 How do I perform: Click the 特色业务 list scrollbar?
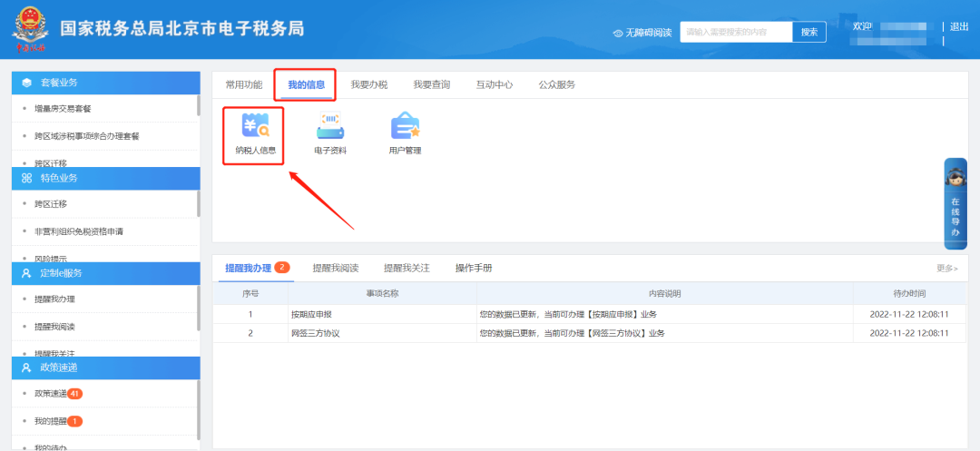(x=199, y=203)
